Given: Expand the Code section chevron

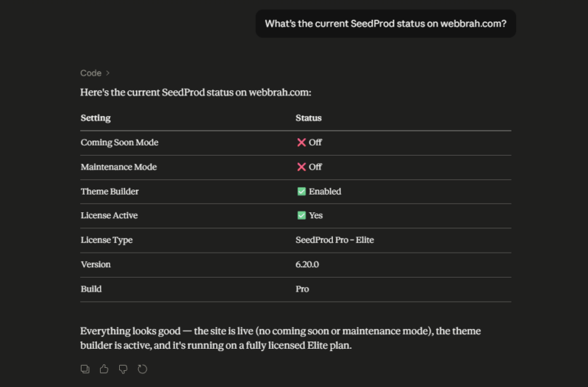Looking at the screenshot, I should click(107, 73).
